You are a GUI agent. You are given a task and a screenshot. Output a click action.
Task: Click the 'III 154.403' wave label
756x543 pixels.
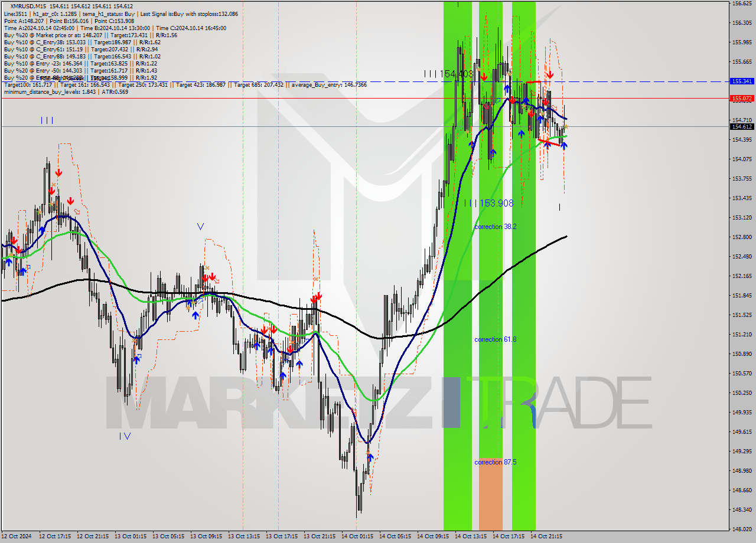(449, 74)
